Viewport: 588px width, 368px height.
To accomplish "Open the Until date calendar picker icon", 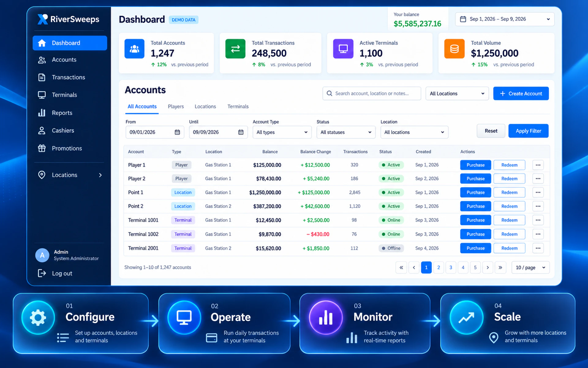I will [x=241, y=132].
